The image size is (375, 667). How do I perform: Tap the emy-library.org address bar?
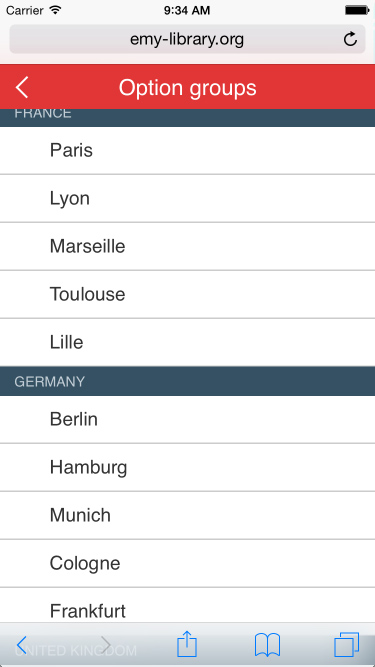coord(187,39)
